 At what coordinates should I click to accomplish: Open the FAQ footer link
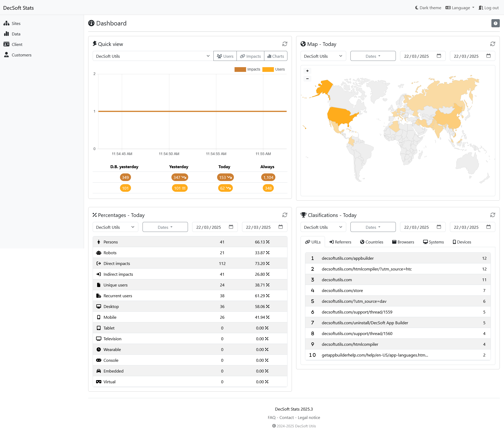(x=271, y=417)
